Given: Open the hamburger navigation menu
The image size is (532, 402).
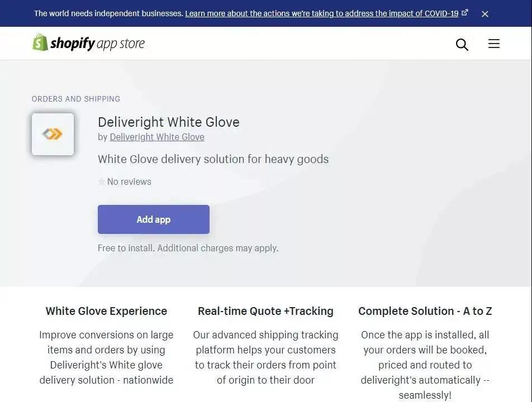Looking at the screenshot, I should [493, 44].
